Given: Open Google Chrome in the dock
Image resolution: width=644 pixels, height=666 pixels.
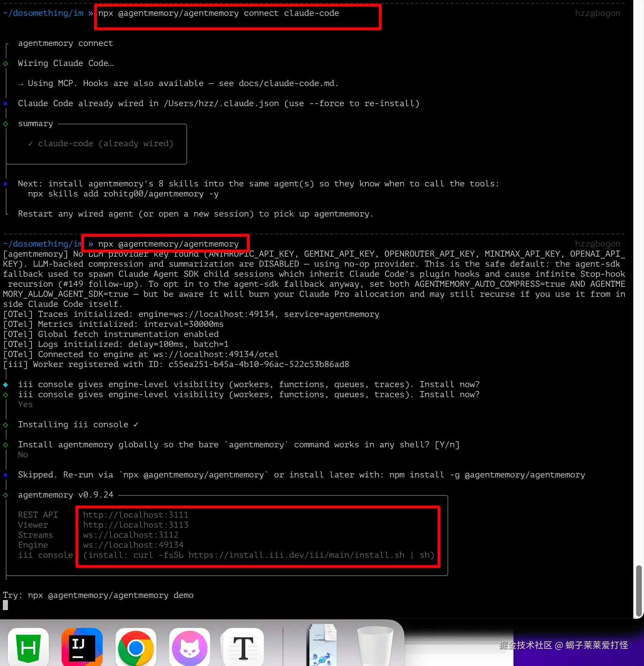Looking at the screenshot, I should [x=136, y=647].
